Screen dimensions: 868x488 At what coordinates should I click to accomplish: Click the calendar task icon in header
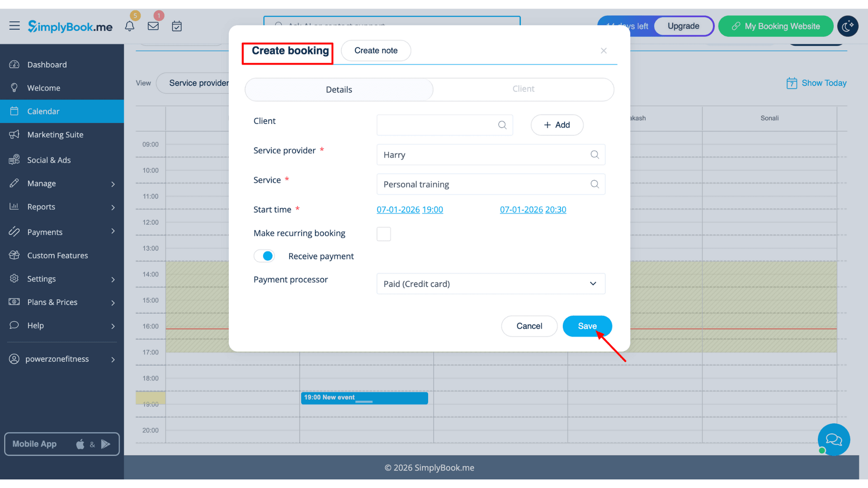177,26
